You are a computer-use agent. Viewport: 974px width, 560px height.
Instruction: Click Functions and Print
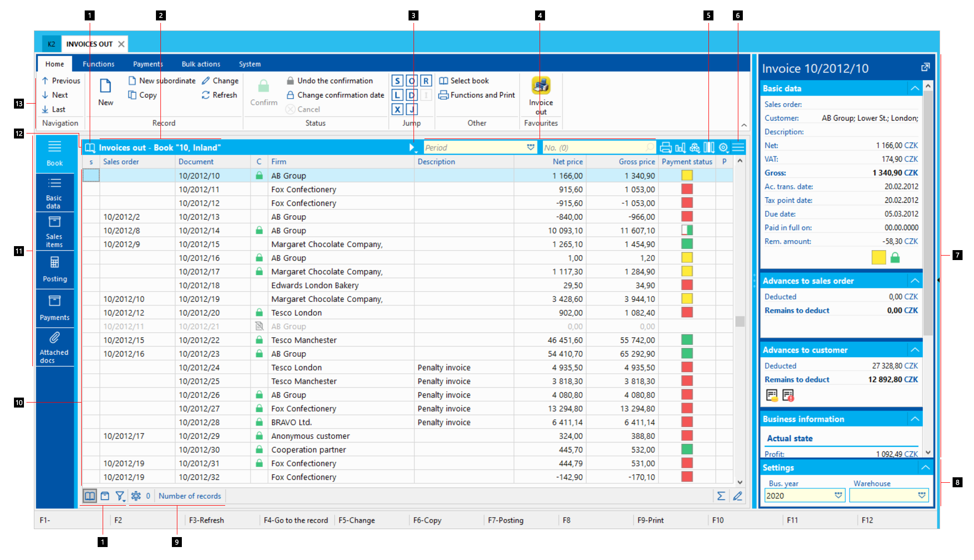[x=477, y=95]
